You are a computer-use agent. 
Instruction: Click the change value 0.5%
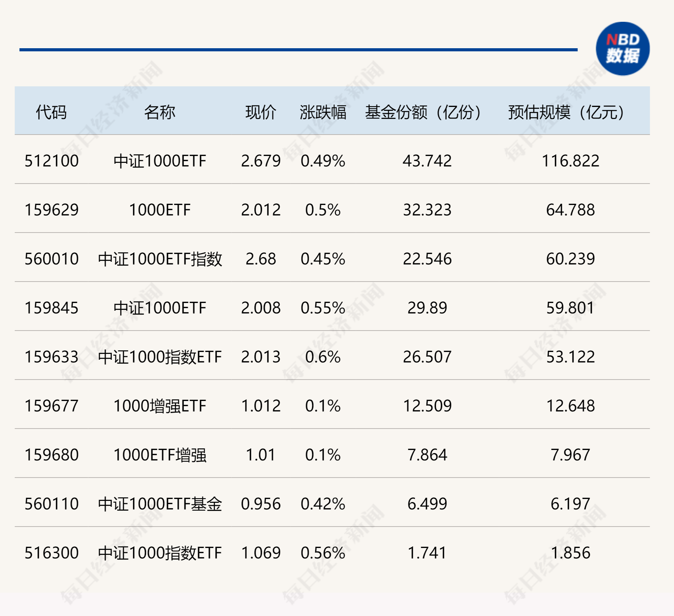point(323,210)
